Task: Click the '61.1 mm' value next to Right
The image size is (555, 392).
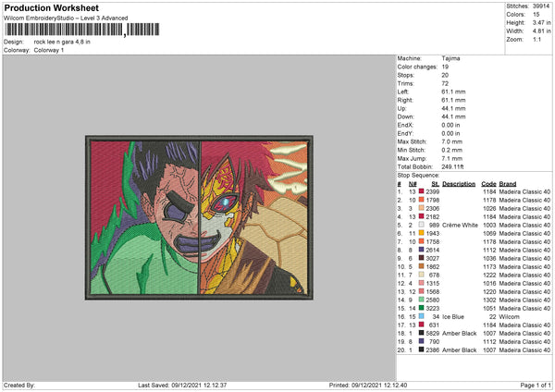Action: pos(453,100)
